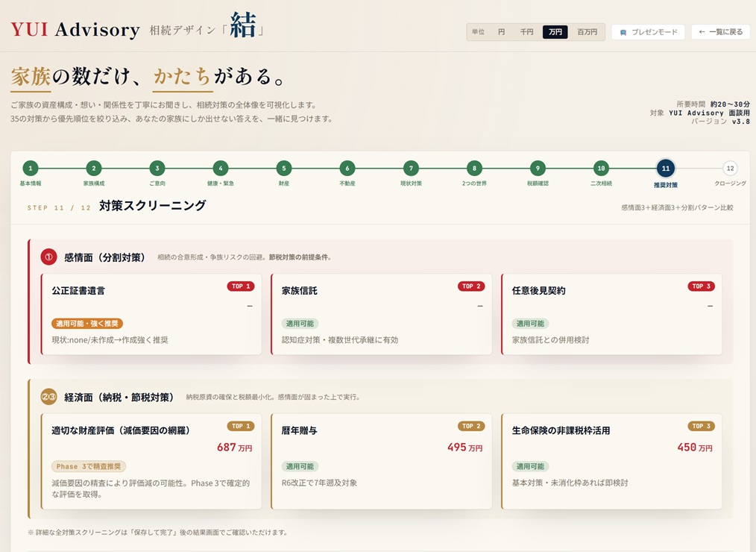Screen dimensions: 756x552
Task: Click TOP 3 badge on 生命保険
Action: click(x=701, y=426)
